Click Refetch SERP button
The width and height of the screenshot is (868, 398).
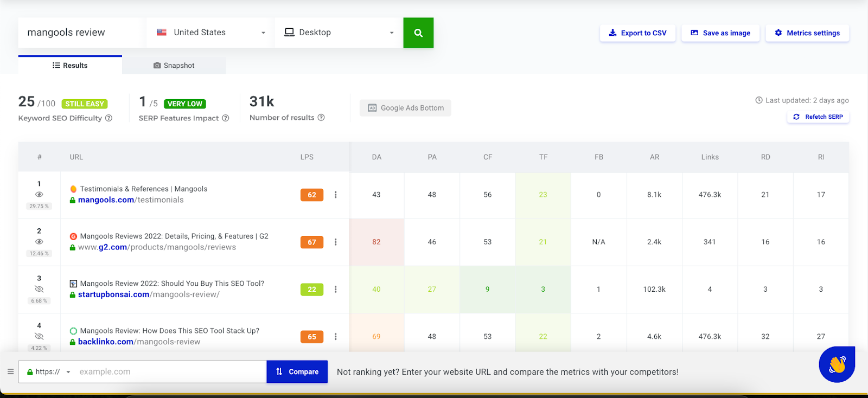pos(818,117)
